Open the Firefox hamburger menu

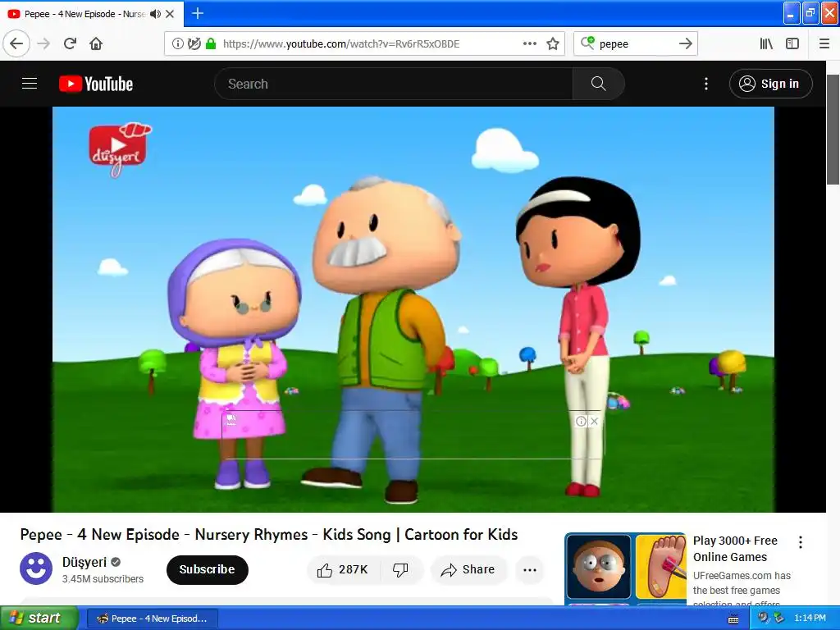tap(824, 44)
